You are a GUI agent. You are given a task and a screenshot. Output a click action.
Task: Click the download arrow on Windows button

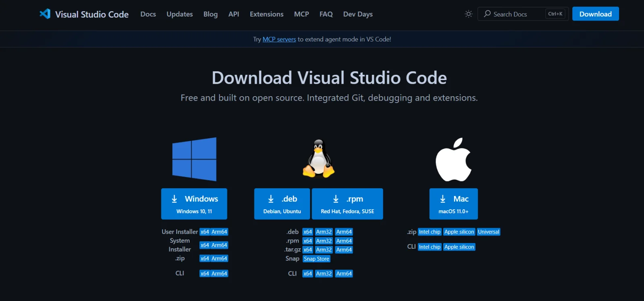pos(174,199)
